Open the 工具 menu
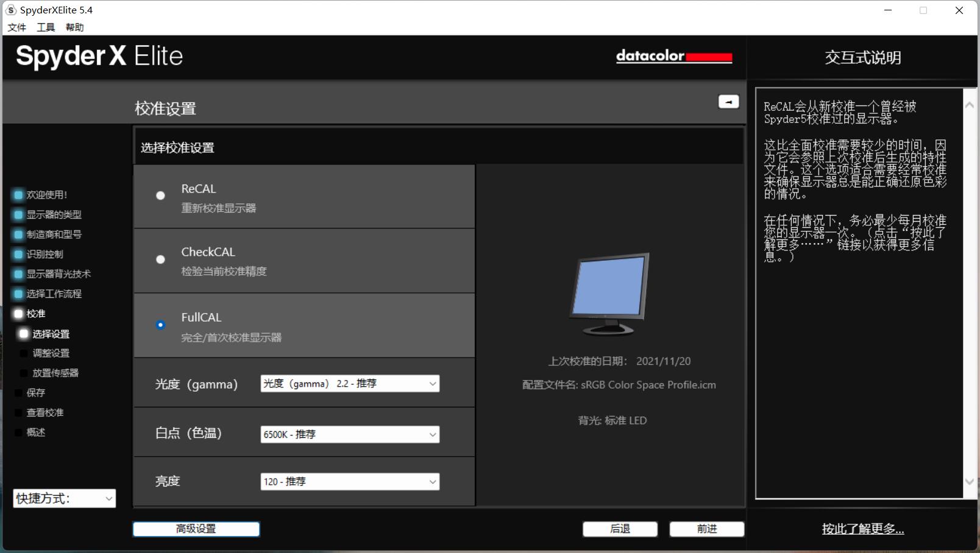Image resolution: width=980 pixels, height=553 pixels. [46, 27]
